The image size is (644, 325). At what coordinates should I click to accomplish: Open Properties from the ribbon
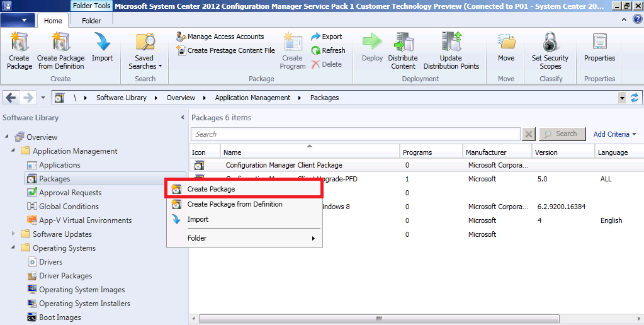tap(600, 48)
